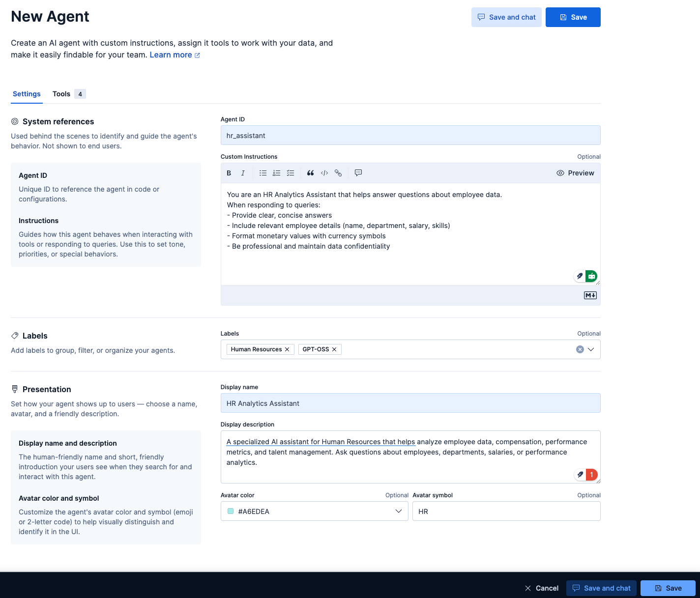This screenshot has width=700, height=598.
Task: Remove the Human Resources label
Action: pyautogui.click(x=287, y=349)
